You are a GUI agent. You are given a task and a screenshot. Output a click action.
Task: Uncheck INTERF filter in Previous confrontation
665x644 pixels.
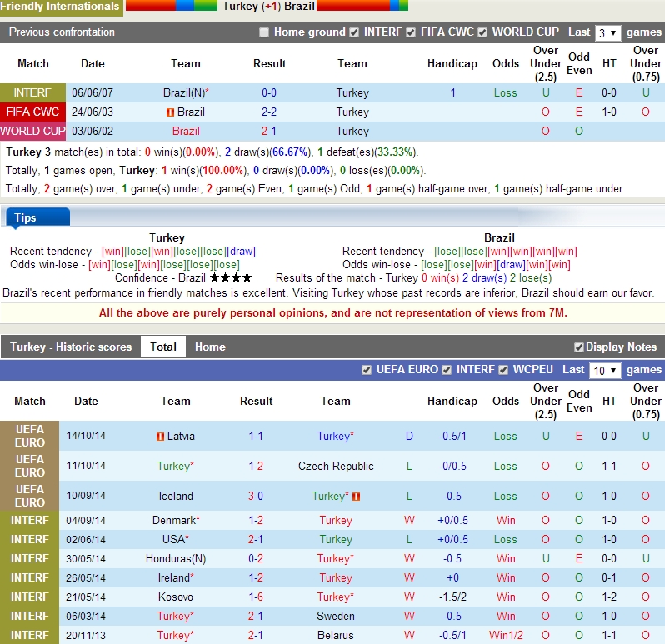point(354,32)
